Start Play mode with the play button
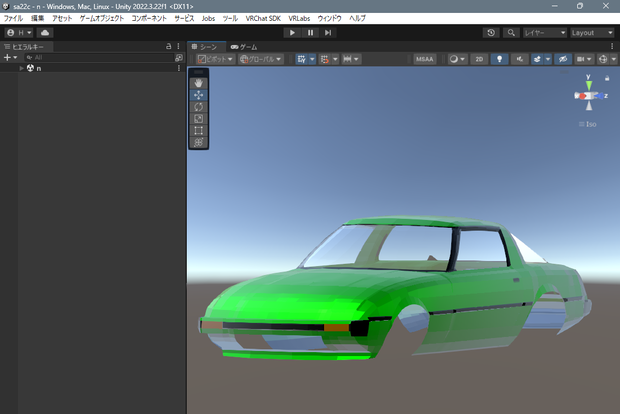 (x=292, y=32)
